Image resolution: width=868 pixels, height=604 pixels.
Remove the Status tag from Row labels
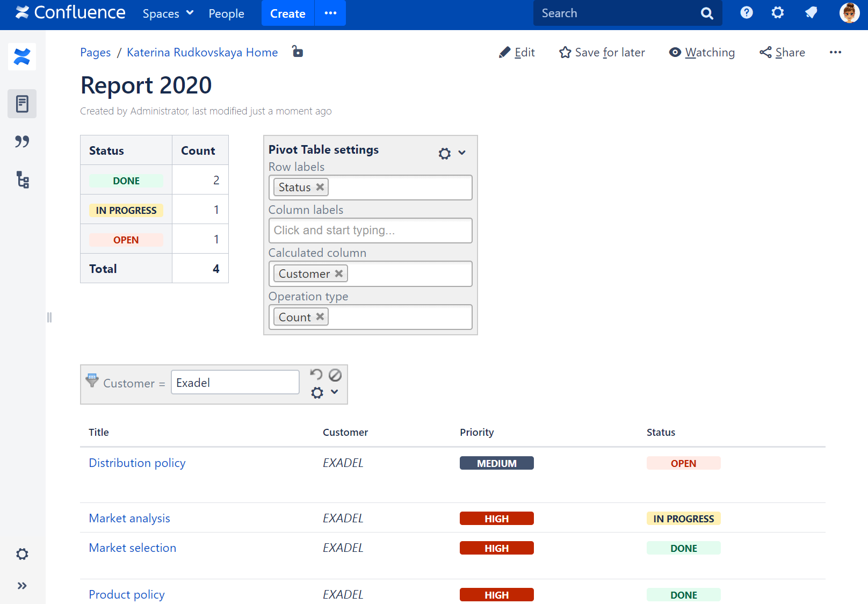coord(320,187)
